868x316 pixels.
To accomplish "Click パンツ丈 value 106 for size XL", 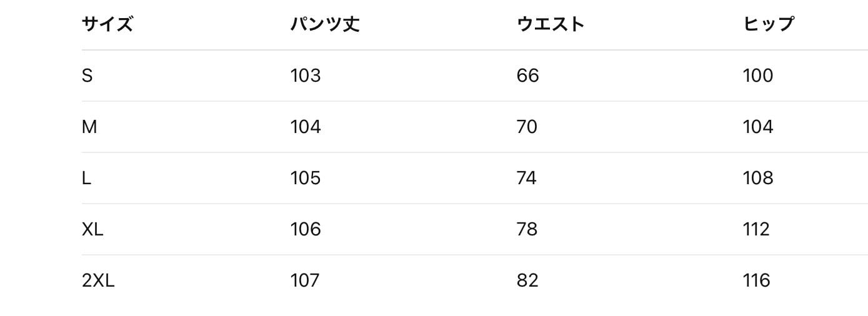I will (x=306, y=229).
